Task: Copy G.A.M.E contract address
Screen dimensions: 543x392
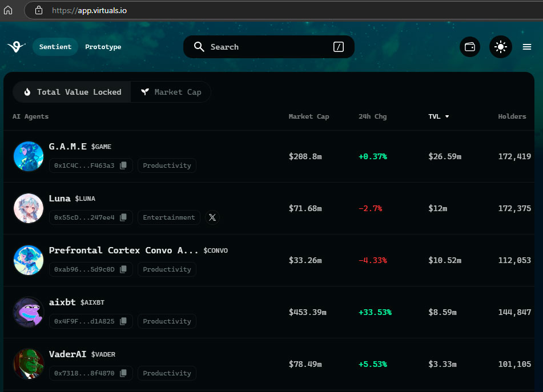Action: (123, 165)
